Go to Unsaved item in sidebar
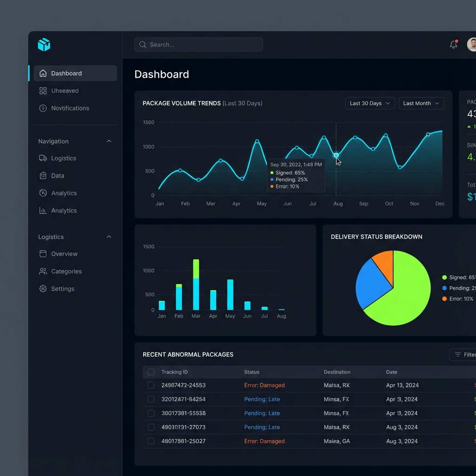Screen dimensions: 476x476 pos(65,91)
